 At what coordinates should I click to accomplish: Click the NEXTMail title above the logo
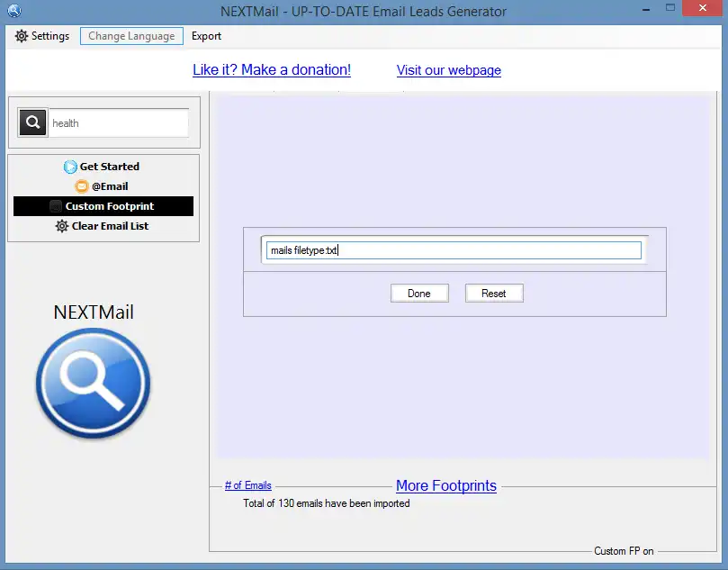(x=94, y=312)
